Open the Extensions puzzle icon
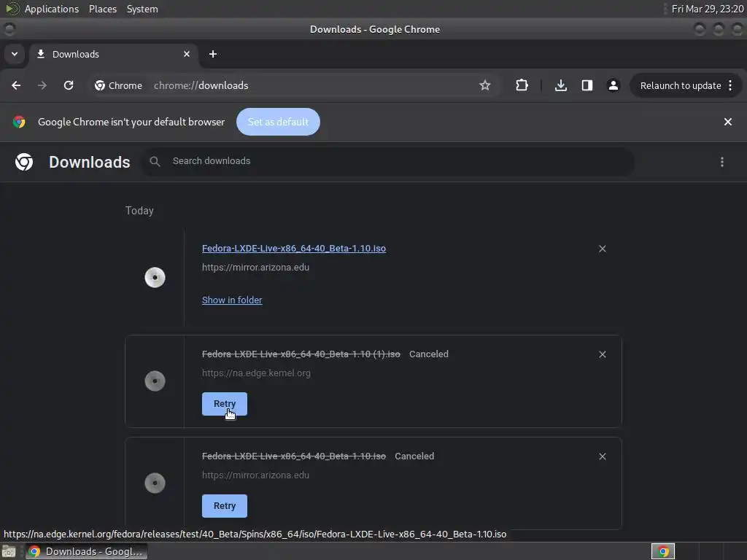Screen dimensions: 747x560 pyautogui.click(x=522, y=85)
